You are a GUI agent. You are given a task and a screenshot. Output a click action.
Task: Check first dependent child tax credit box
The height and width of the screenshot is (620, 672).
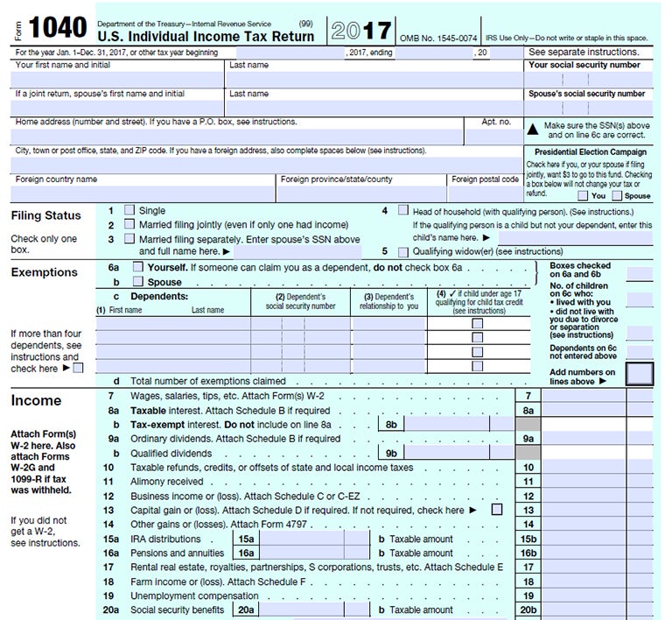coord(477,323)
